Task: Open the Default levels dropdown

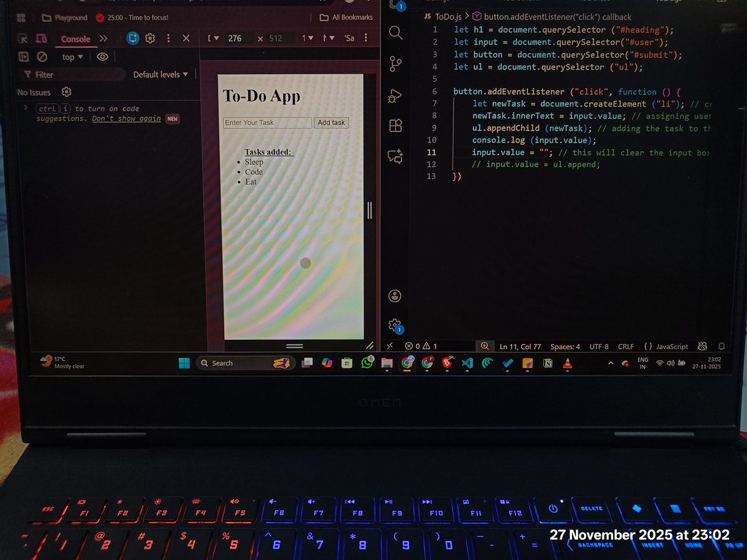Action: point(161,74)
